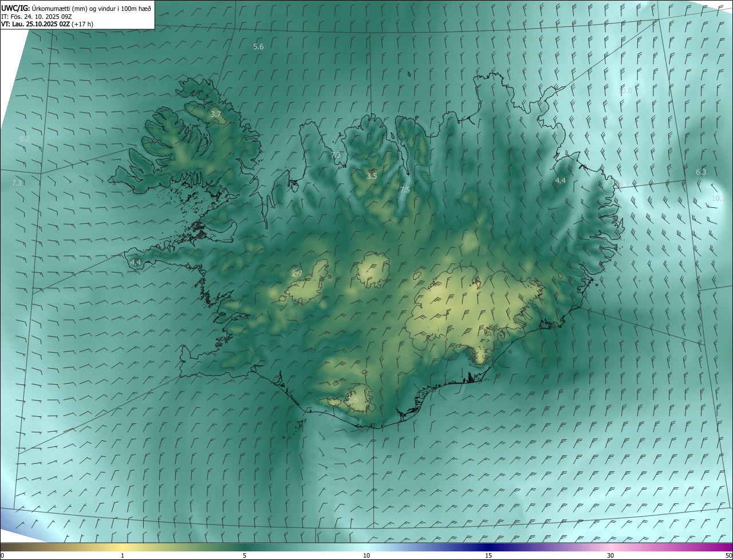733x560 pixels.
Task: Click the colorbar tick labeled 0
Action: 2,555
